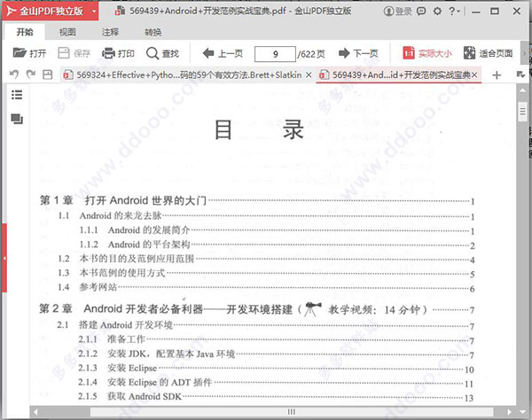Switch to the 视图 ribbon tab
Viewport: 532px width, 420px height.
point(67,32)
